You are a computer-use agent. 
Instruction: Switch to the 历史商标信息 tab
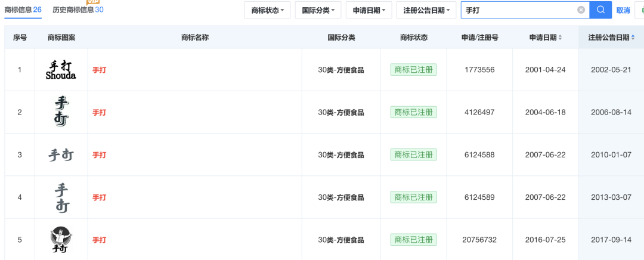(x=78, y=10)
